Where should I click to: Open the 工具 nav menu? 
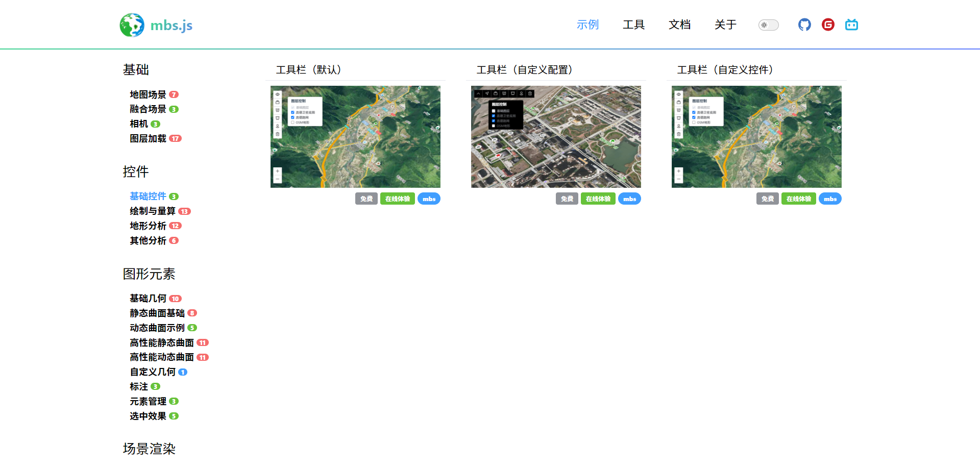(633, 24)
